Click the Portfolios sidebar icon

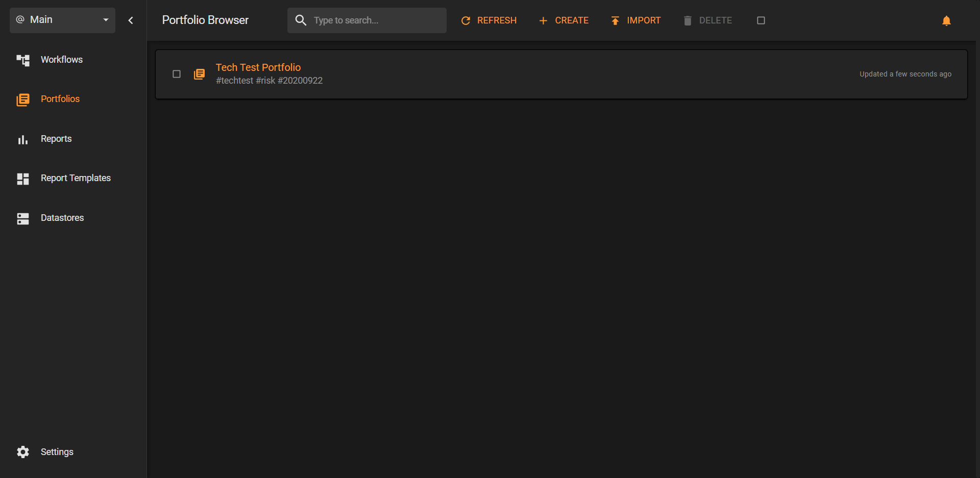[x=23, y=99]
